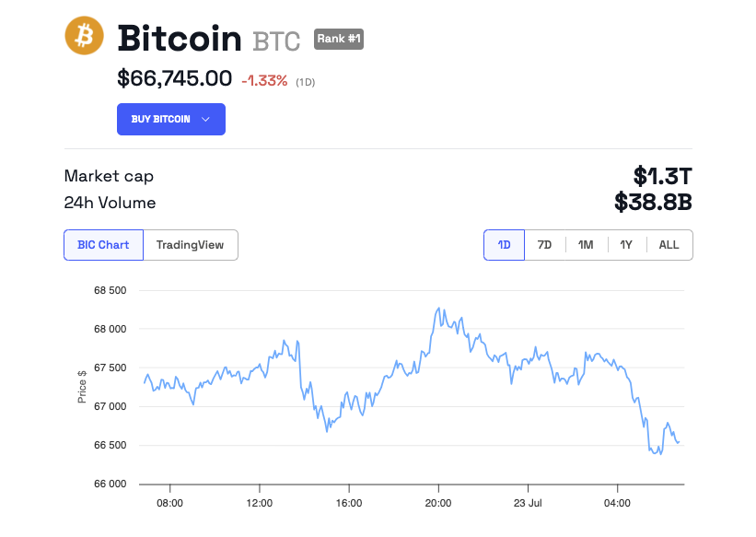Select the 1D time range

[x=504, y=245]
